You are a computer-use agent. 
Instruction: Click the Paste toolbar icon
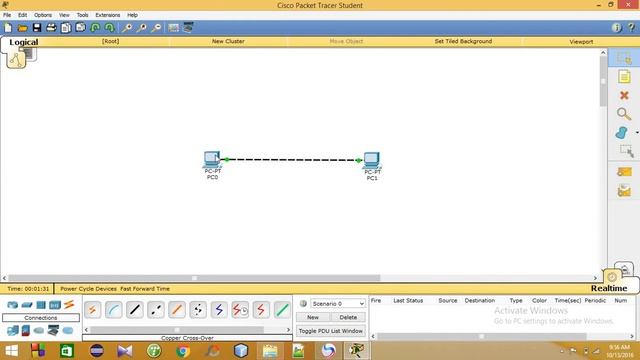tap(80, 28)
